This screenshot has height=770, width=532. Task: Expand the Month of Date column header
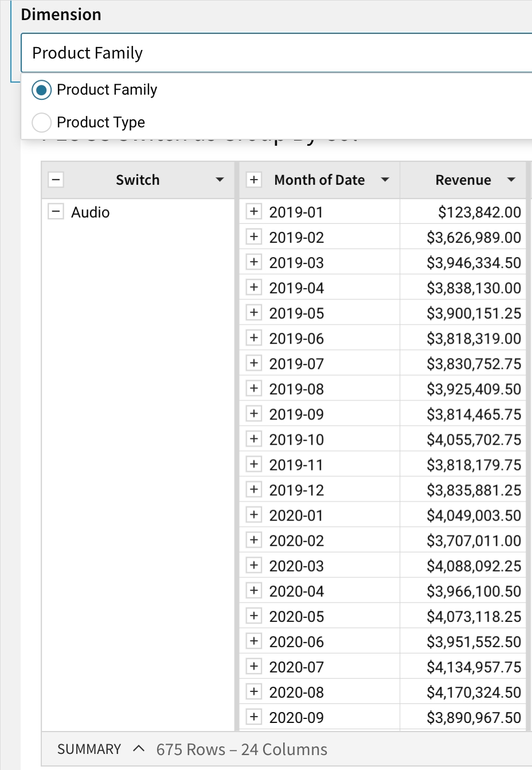pos(253,180)
